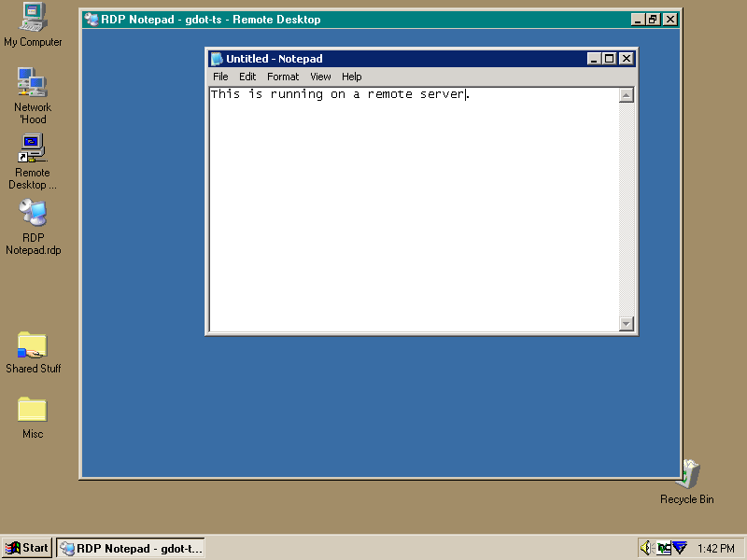The width and height of the screenshot is (747, 560).
Task: Click the volume speaker icon in system tray
Action: coord(645,548)
